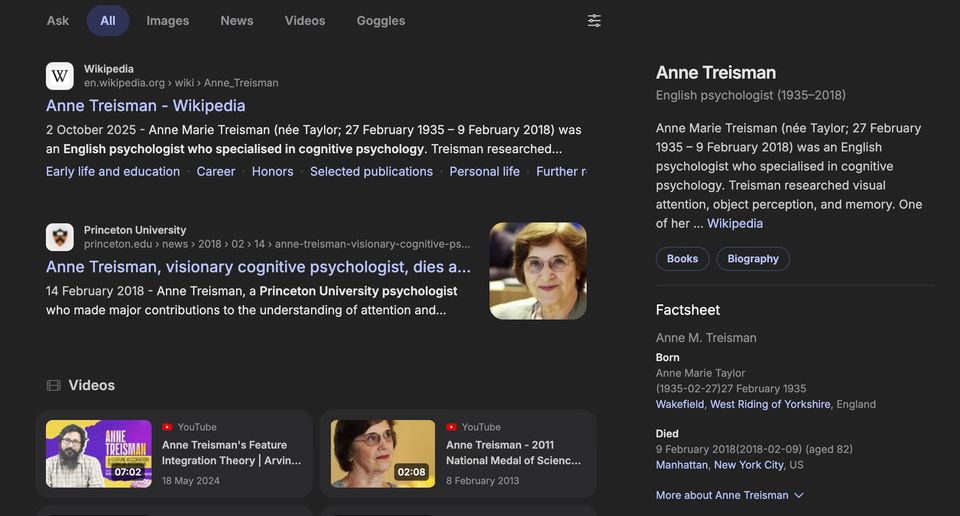The image size is (960, 516).
Task: Open Selected publications section link
Action: (x=371, y=171)
